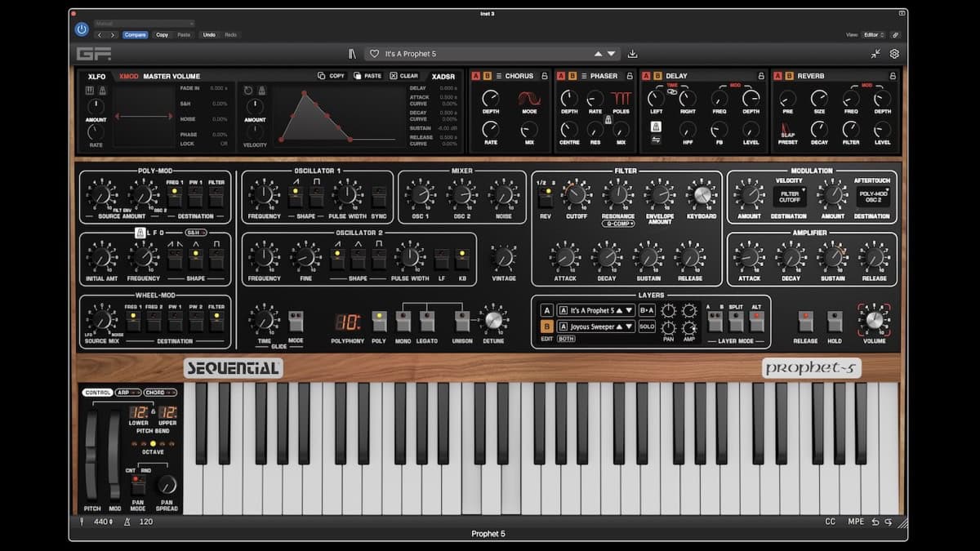980x551 pixels.
Task: Toggle the plugin power button
Action: (81, 29)
